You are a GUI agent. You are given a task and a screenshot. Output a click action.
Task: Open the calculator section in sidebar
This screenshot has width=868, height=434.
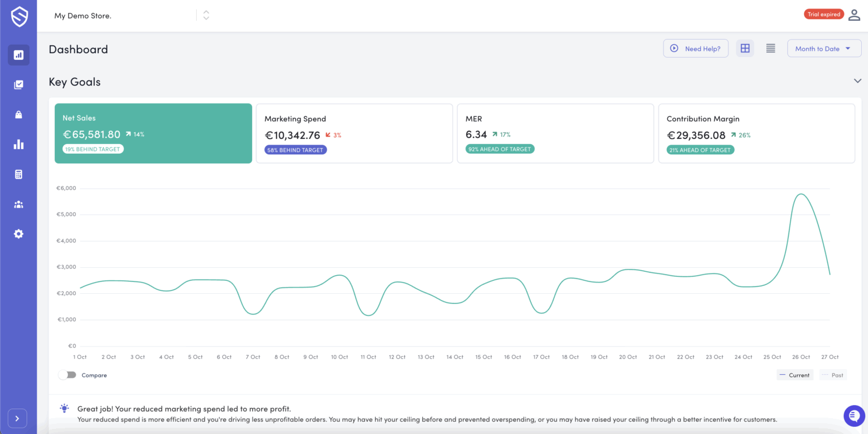pyautogui.click(x=18, y=174)
